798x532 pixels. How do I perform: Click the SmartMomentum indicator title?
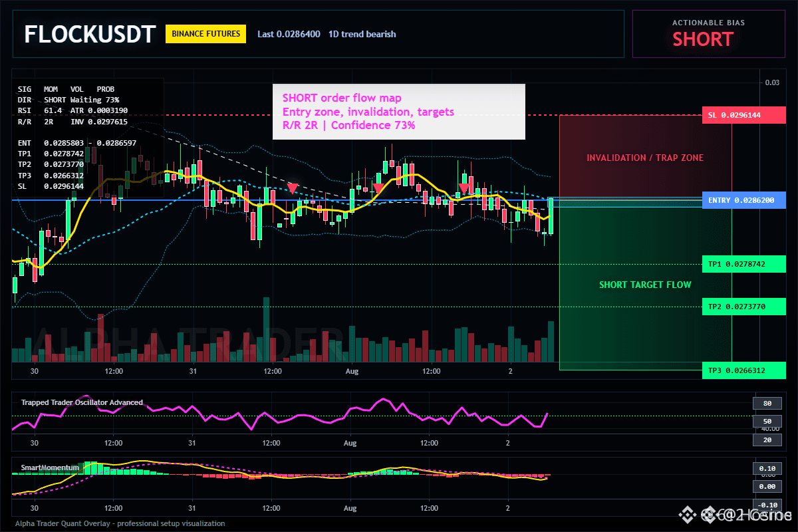pyautogui.click(x=50, y=467)
